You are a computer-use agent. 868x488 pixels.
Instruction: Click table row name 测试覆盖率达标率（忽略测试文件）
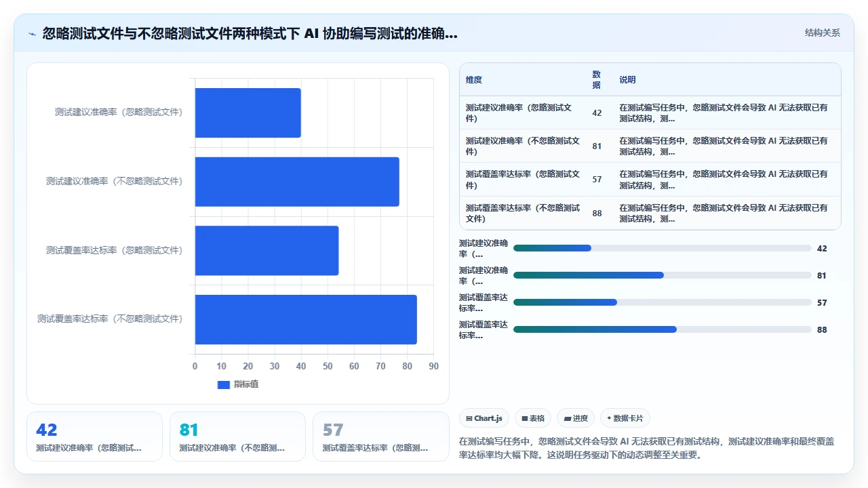(523, 180)
